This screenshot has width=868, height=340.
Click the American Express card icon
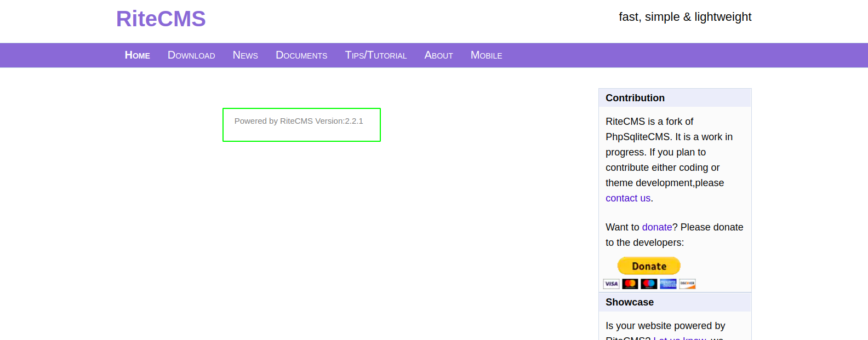click(668, 284)
